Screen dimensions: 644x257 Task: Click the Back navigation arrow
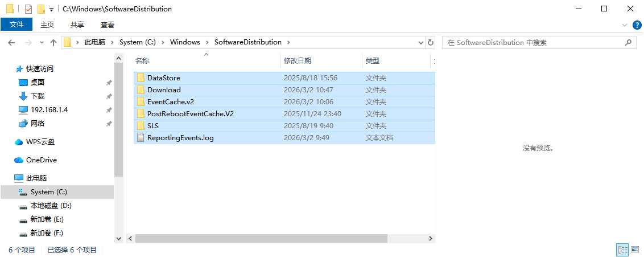click(11, 42)
